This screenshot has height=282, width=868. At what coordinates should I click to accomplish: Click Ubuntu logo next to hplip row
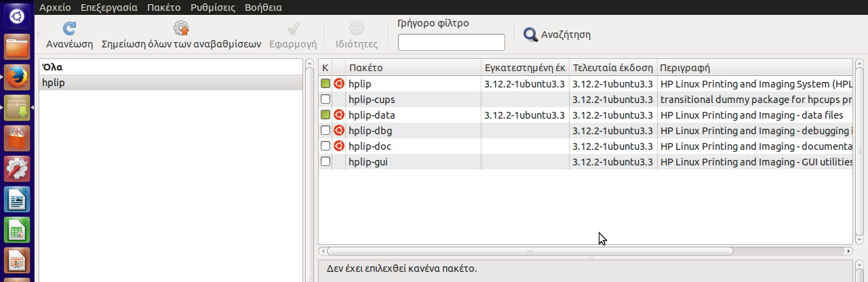pyautogui.click(x=339, y=84)
